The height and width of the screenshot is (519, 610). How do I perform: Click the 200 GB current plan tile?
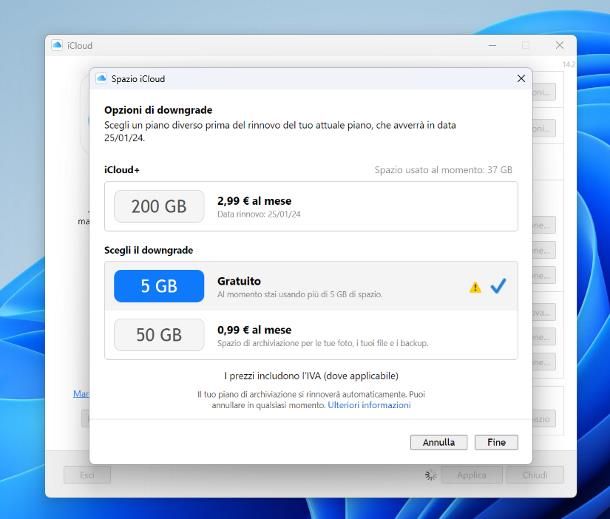[159, 206]
